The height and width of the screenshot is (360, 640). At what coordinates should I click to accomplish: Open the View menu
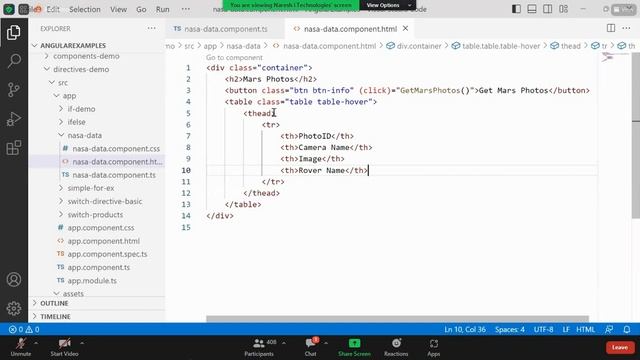(118, 9)
